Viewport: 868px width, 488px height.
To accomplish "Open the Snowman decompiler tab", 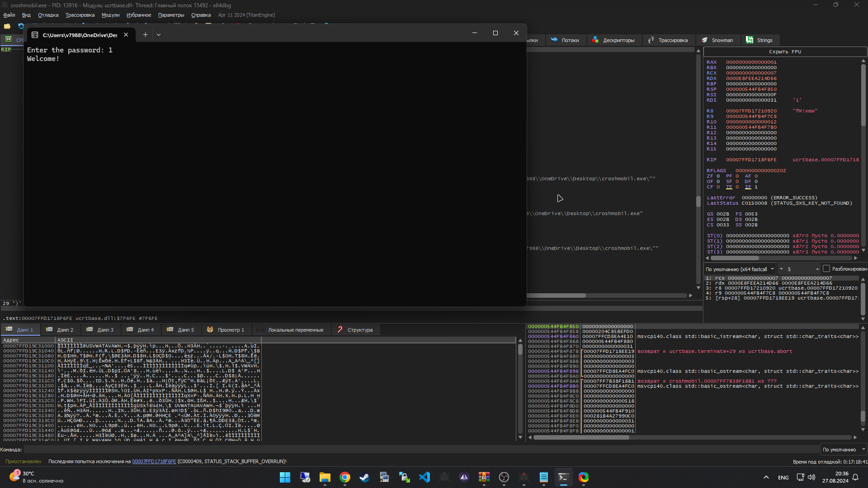I will point(717,40).
